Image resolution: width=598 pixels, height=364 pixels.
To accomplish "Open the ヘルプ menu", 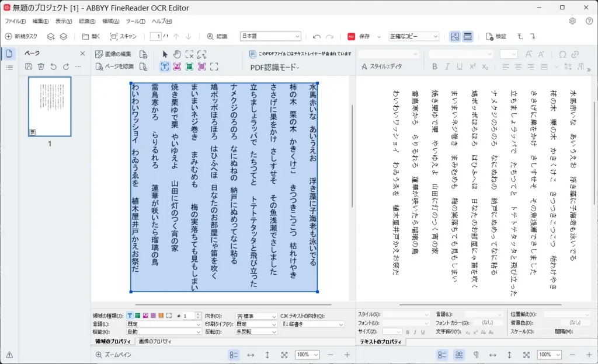I will tap(162, 22).
